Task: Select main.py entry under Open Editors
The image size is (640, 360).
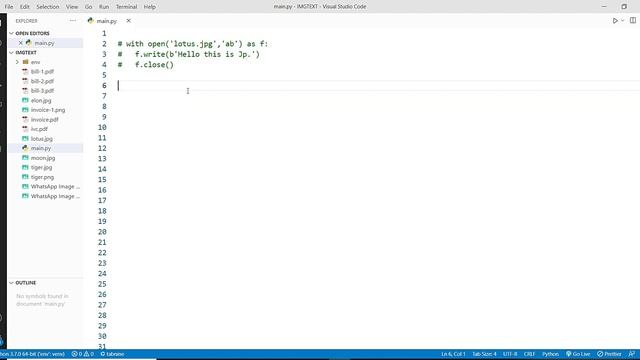Action: [44, 43]
